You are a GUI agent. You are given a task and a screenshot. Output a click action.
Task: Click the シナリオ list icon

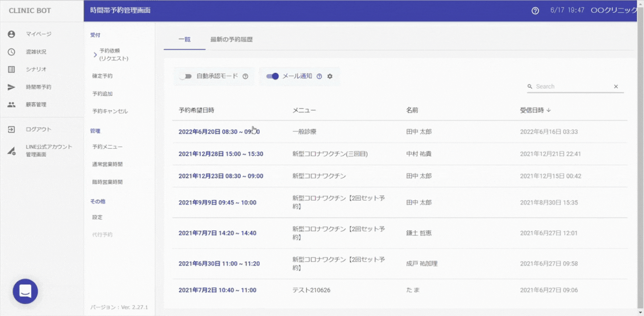[x=11, y=69]
